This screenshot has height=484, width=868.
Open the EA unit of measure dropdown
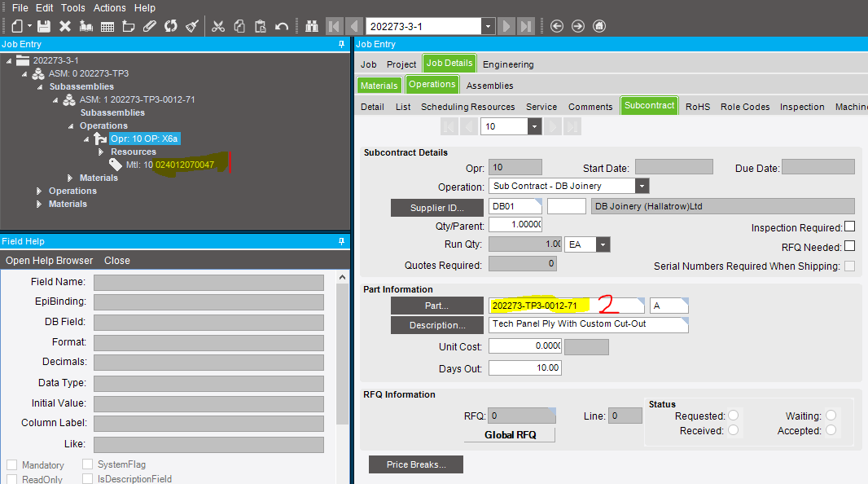coord(603,244)
